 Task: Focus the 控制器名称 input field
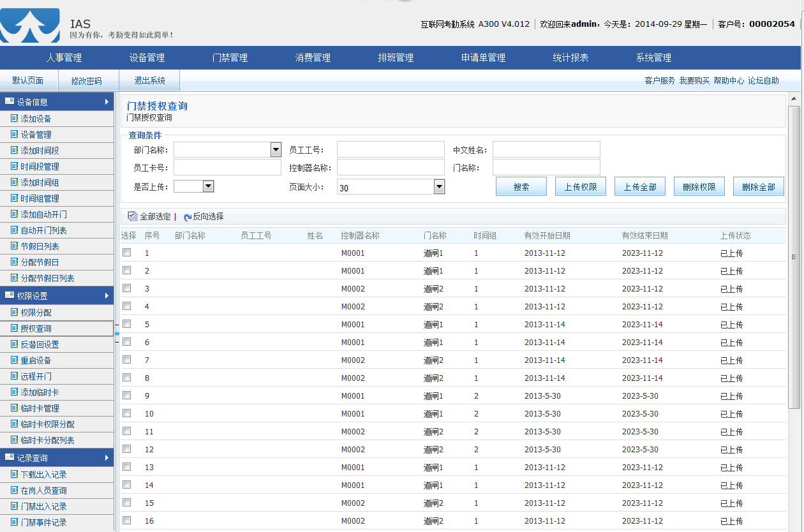[x=391, y=168]
